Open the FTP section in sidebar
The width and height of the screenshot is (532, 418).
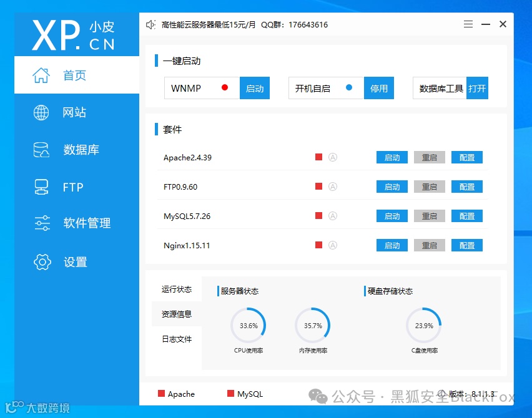(x=77, y=187)
